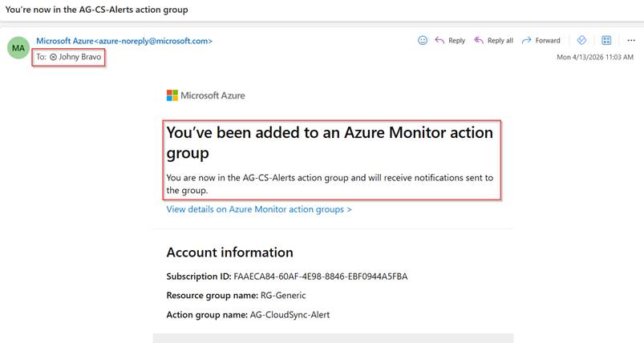
Task: Click the circled-x icon beside Johny Bravo
Action: coord(54,58)
